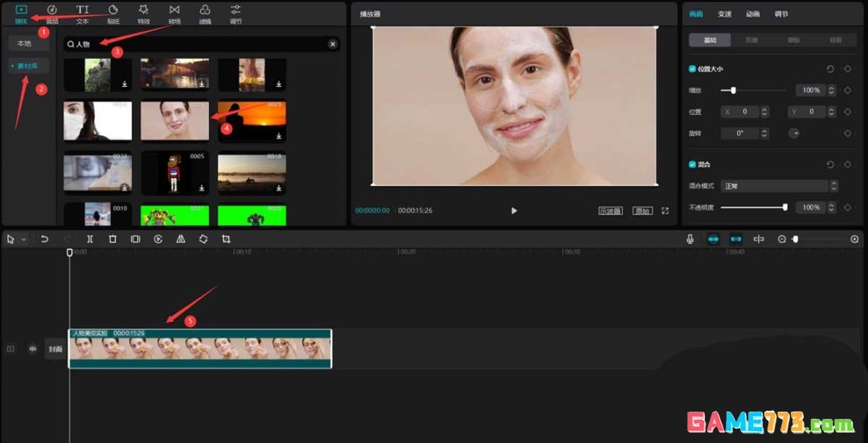
Task: Uncheck the 混合 blend checkbox
Action: 693,164
